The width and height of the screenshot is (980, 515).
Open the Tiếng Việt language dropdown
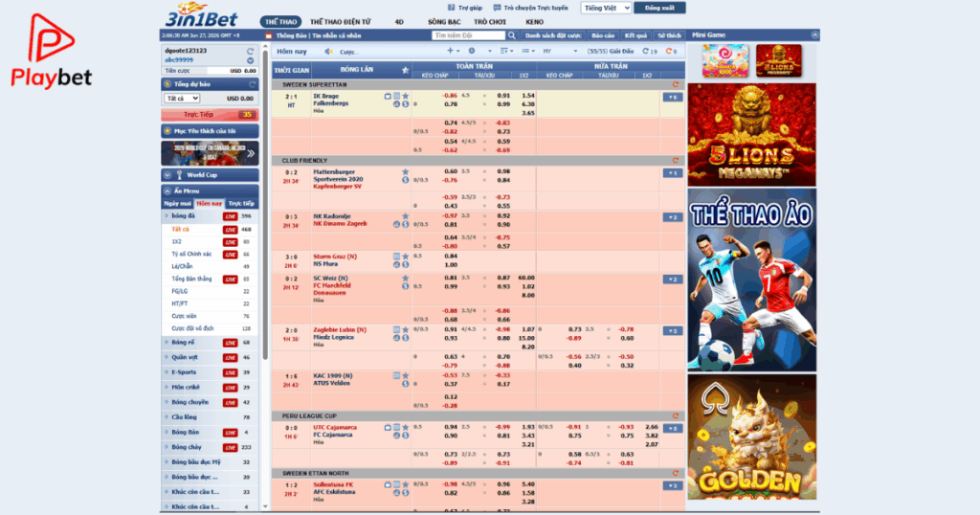pyautogui.click(x=606, y=8)
